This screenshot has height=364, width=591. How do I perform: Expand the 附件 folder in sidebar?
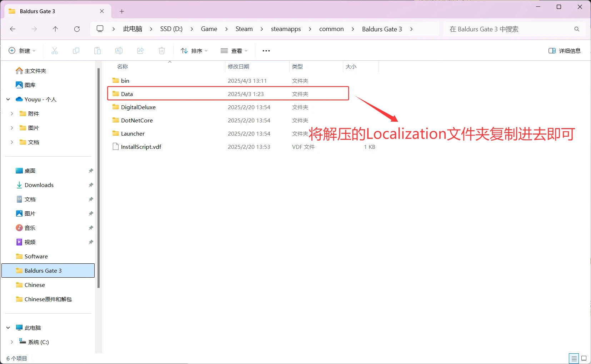point(12,113)
